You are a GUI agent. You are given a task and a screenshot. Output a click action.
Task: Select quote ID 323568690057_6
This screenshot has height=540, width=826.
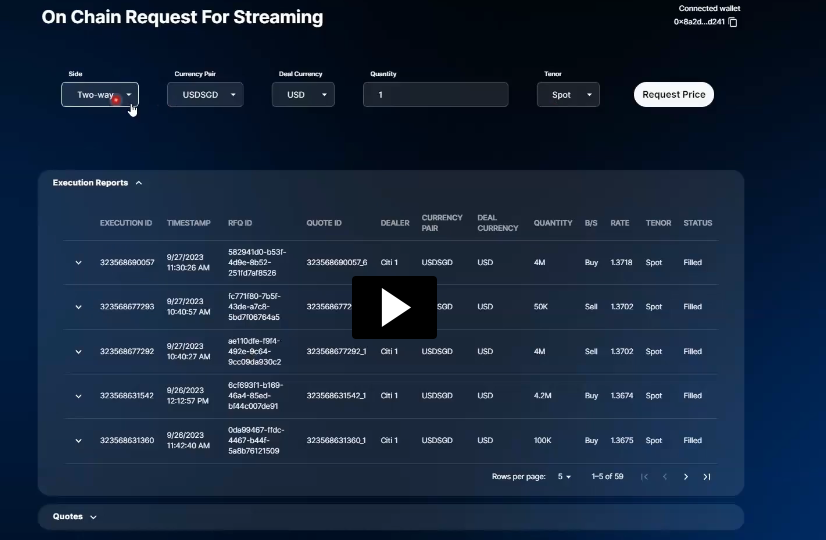tap(337, 262)
